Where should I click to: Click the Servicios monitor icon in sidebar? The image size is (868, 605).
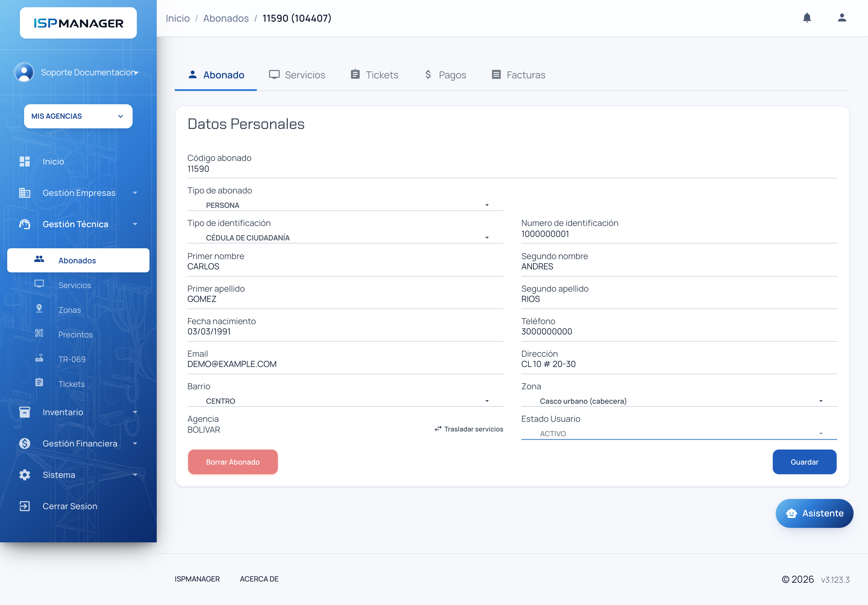pos(39,284)
